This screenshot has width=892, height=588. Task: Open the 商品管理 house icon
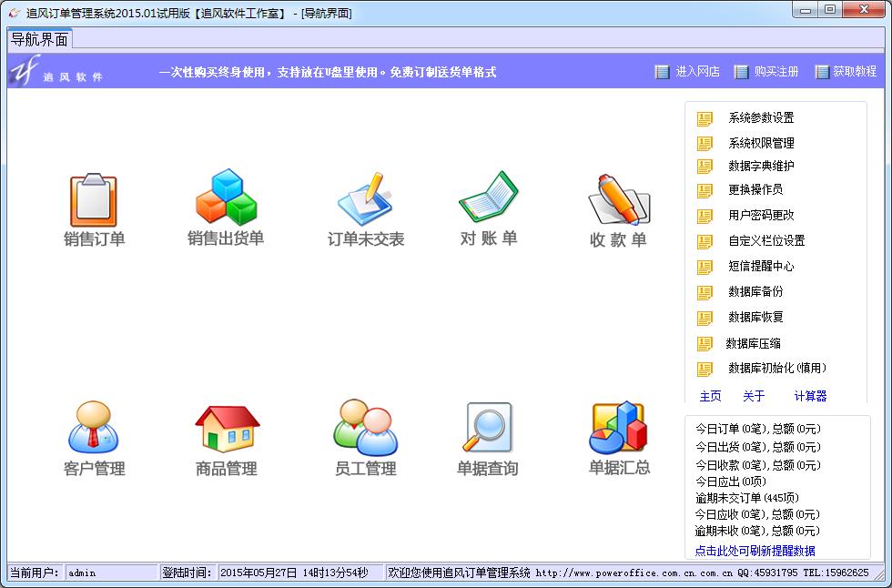tap(227, 428)
